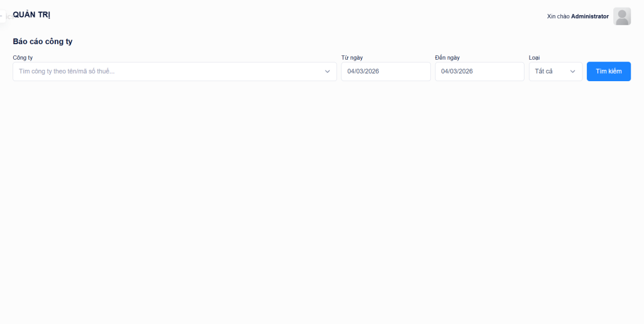The height and width of the screenshot is (324, 644).
Task: Expand the Loại dropdown showing Tất cả
Action: tap(555, 72)
